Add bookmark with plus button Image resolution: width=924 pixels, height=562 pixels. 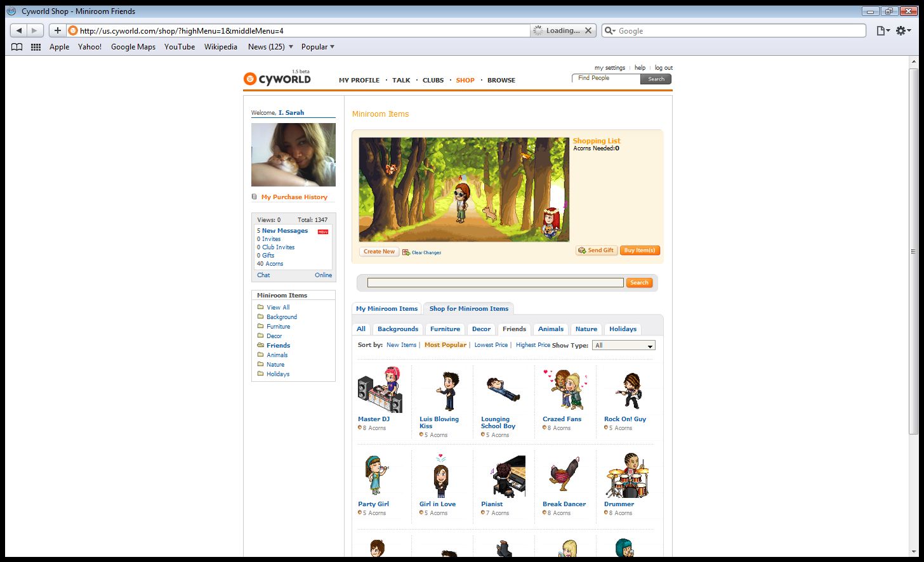click(57, 30)
